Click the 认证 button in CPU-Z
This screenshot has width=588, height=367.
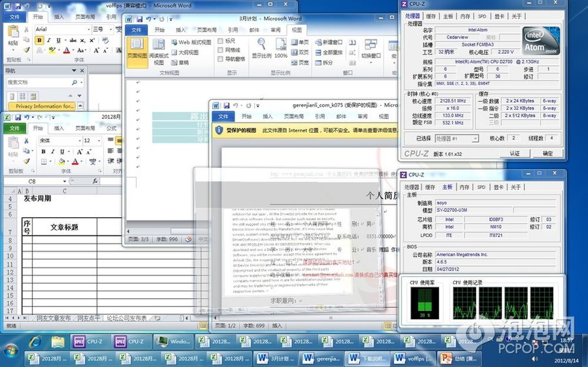click(x=515, y=153)
